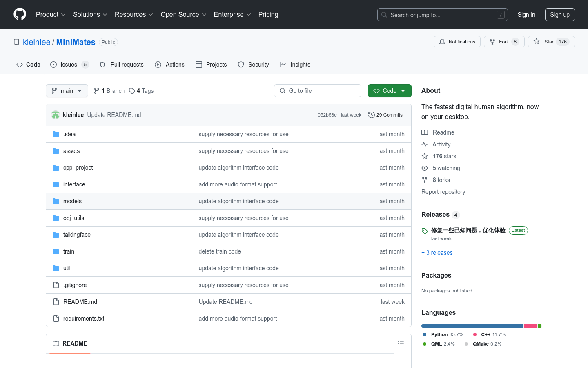
Task: Switch to the Projects tab
Action: (211, 65)
